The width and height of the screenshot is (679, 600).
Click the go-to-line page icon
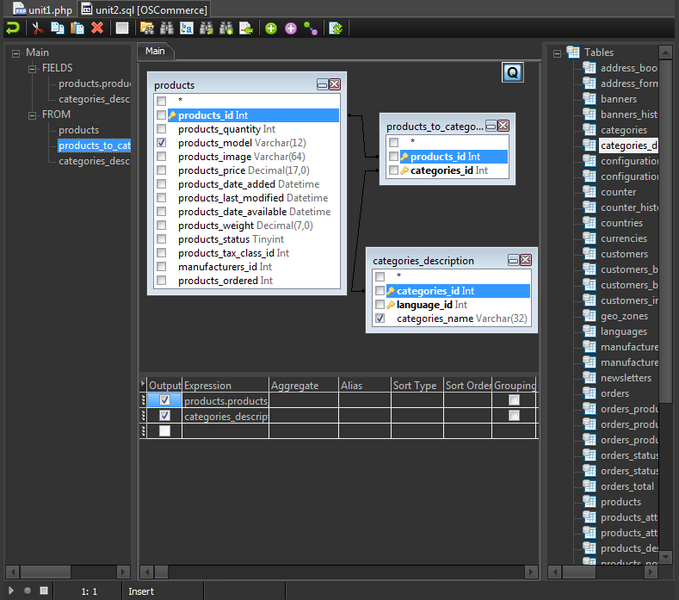click(246, 29)
